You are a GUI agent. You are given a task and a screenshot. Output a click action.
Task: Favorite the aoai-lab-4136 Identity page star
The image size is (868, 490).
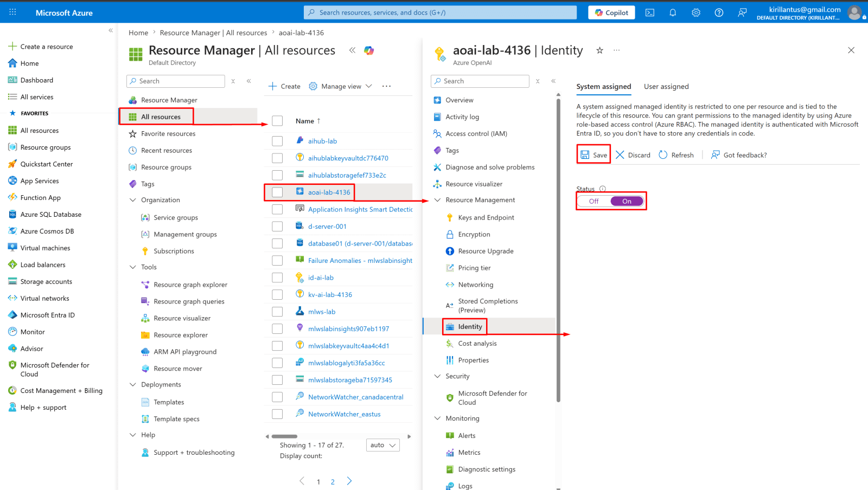click(599, 50)
